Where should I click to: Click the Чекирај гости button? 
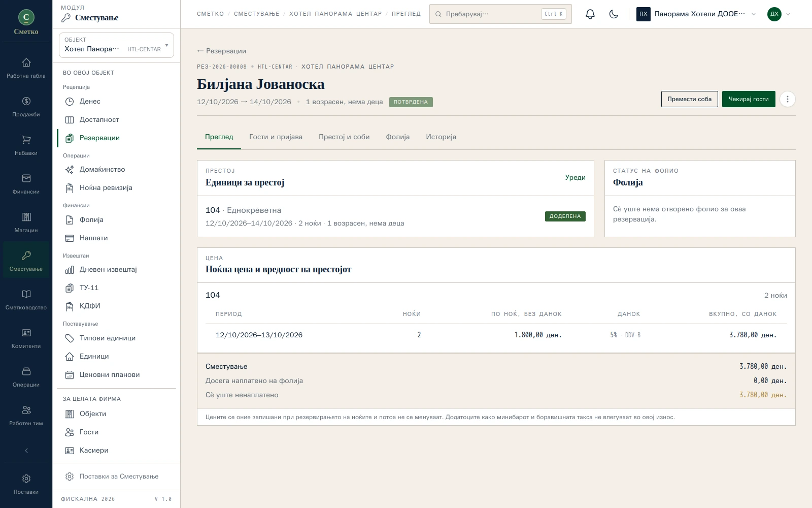click(x=749, y=99)
